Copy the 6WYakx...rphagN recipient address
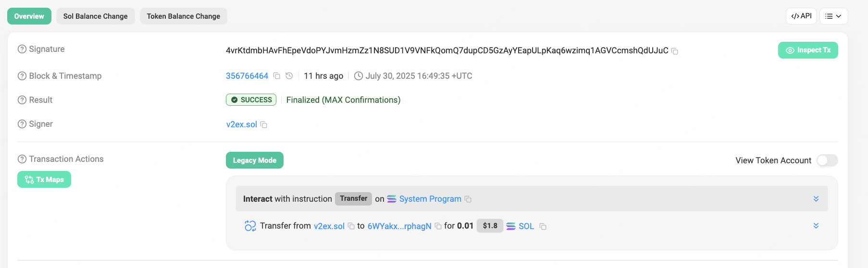The height and width of the screenshot is (268, 868). click(x=438, y=226)
